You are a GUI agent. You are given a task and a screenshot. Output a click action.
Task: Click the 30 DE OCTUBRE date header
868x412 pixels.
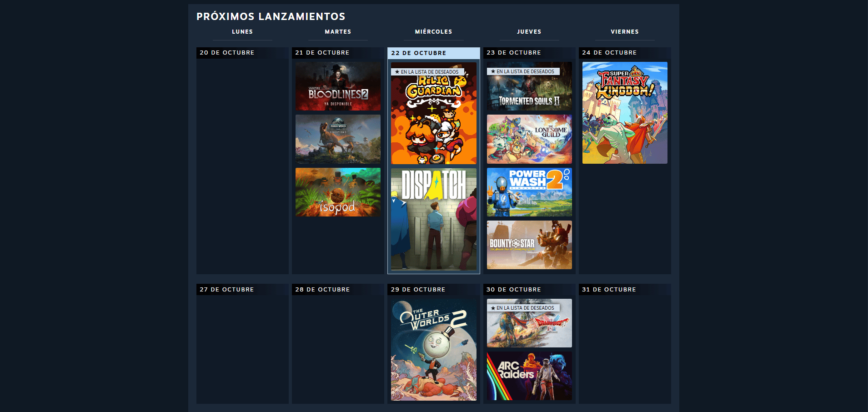tap(529, 290)
